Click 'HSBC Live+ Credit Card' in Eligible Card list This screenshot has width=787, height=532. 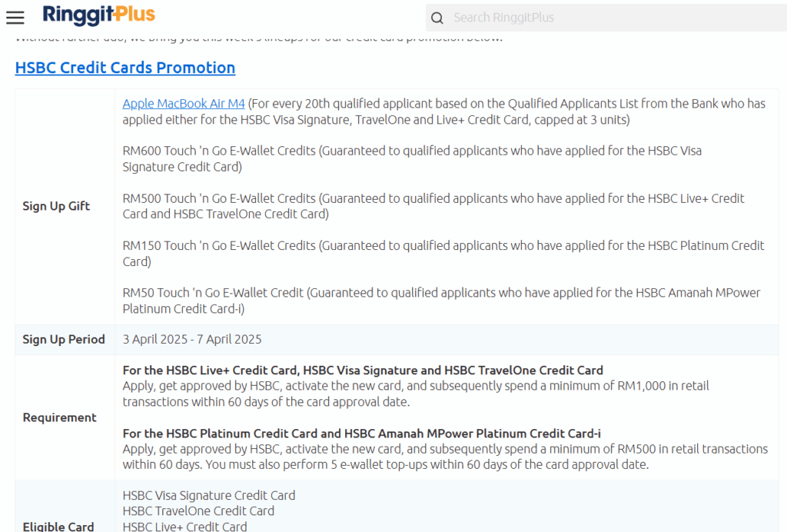point(184,527)
